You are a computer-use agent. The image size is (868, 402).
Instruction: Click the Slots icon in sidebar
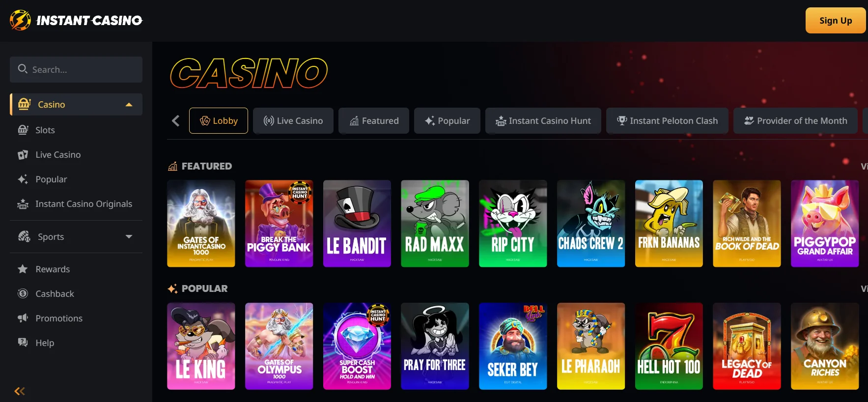[x=23, y=130]
